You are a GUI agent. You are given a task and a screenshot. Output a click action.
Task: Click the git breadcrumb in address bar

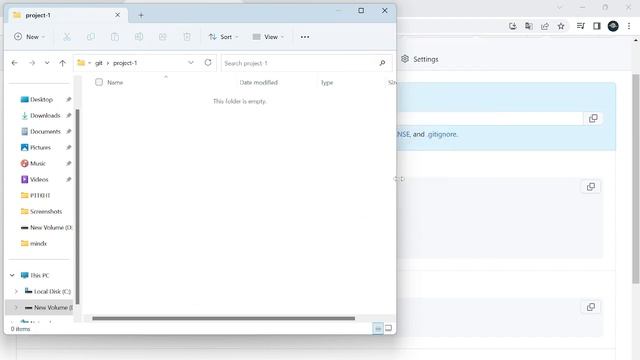click(x=99, y=63)
